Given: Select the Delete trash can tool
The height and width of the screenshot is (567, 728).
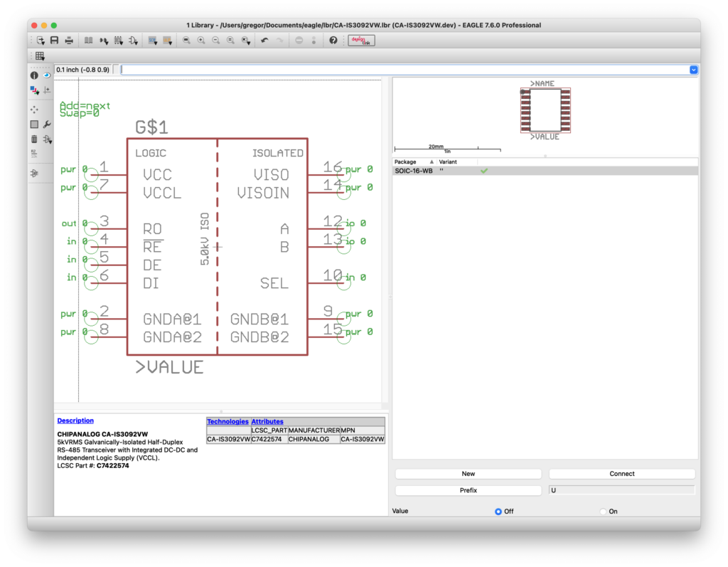Looking at the screenshot, I should (x=34, y=139).
